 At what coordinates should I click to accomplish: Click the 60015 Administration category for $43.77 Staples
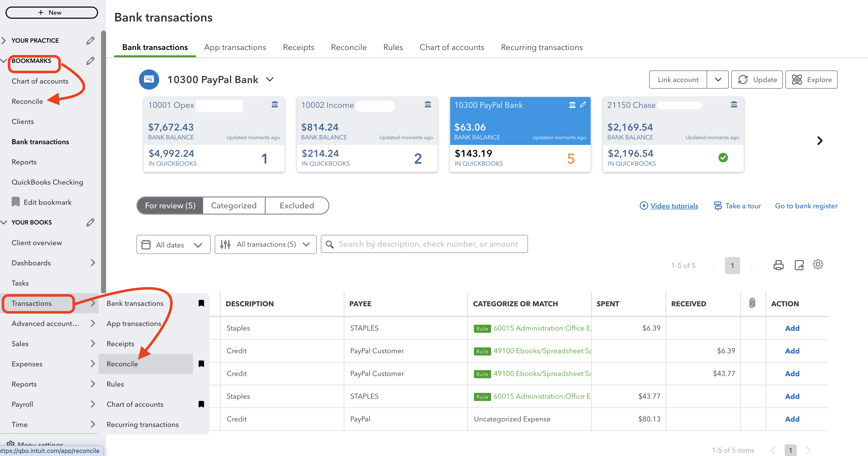pyautogui.click(x=542, y=396)
